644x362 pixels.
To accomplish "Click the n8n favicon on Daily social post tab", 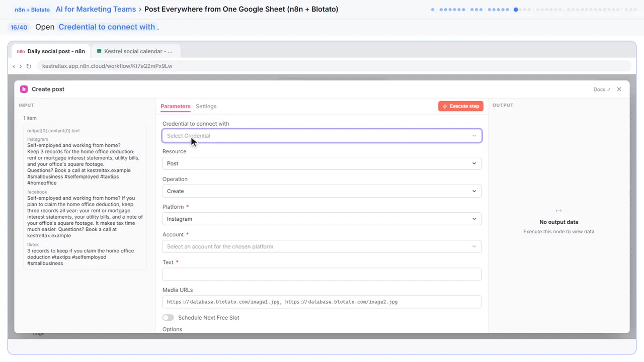I will (21, 51).
